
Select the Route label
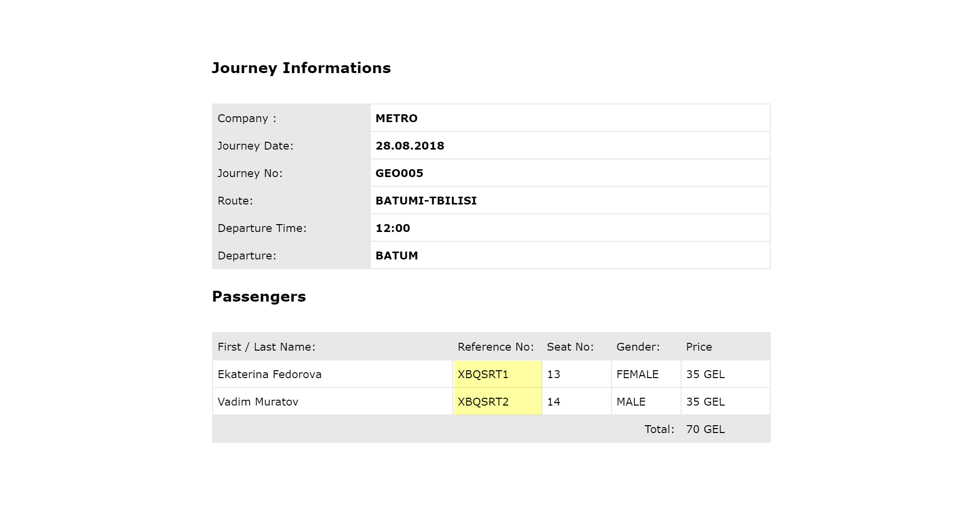(235, 201)
